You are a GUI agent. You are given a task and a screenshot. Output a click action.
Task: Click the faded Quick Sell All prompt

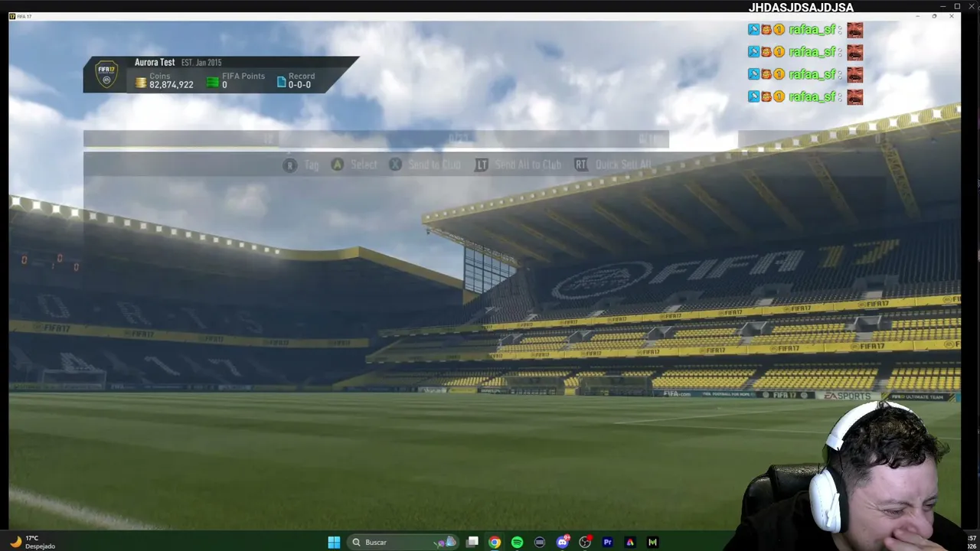point(613,165)
